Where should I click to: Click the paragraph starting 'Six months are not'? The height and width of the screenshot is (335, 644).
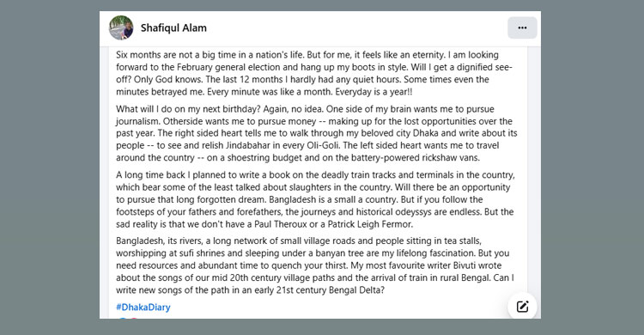[314, 73]
